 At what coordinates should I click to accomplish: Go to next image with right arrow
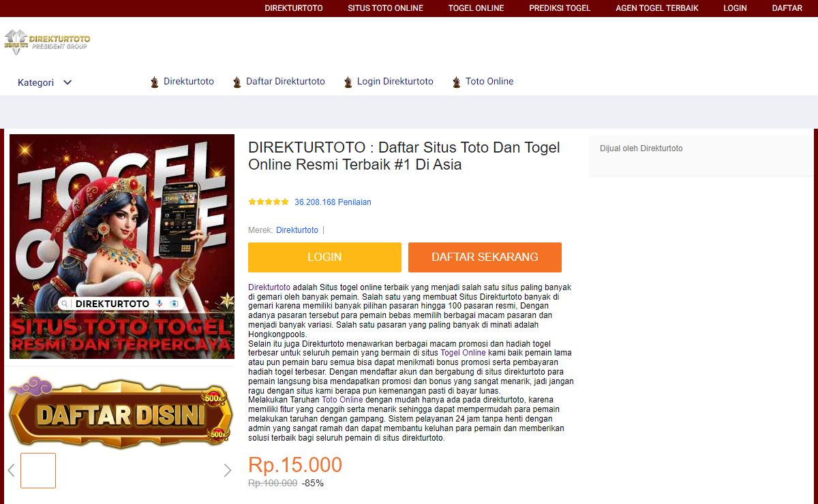(228, 470)
